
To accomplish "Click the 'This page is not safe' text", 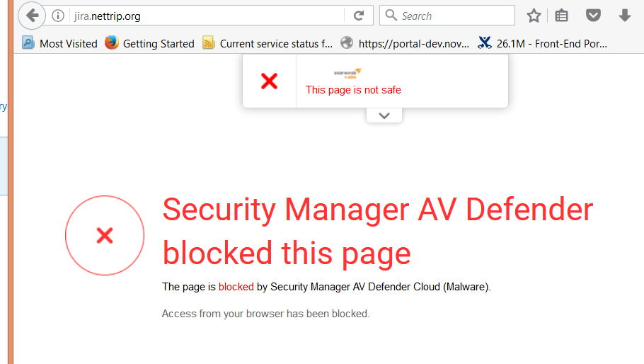I will (x=353, y=89).
